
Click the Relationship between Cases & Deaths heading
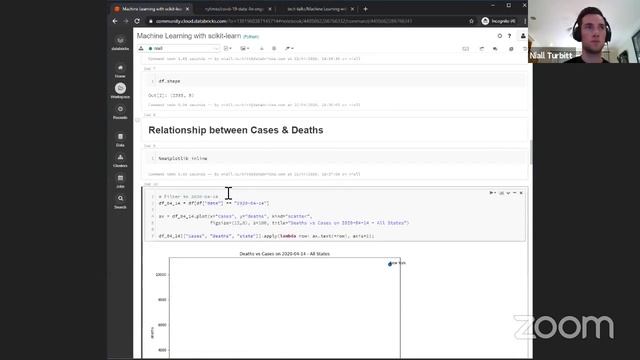(x=236, y=130)
